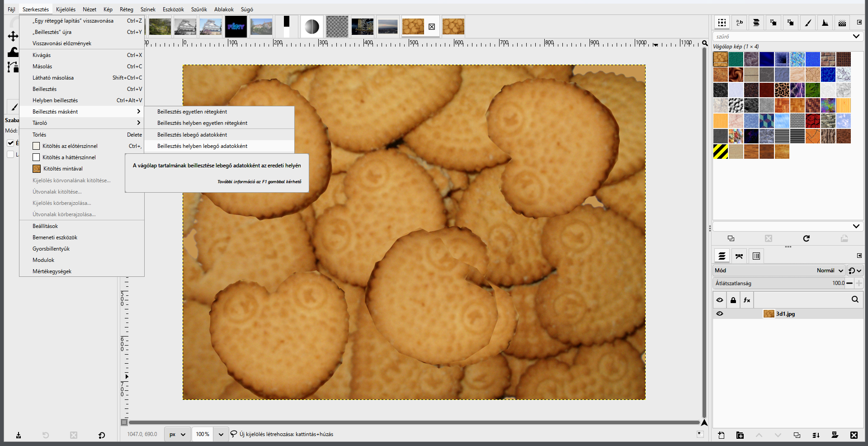Click layer search magnifier icon
868x446 pixels.
[855, 299]
